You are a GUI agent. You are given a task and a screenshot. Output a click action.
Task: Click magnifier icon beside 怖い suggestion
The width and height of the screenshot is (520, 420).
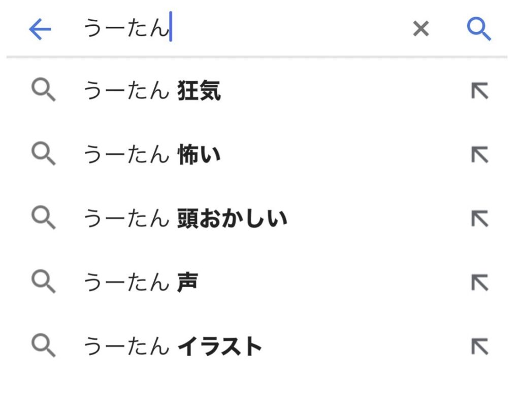coord(43,154)
